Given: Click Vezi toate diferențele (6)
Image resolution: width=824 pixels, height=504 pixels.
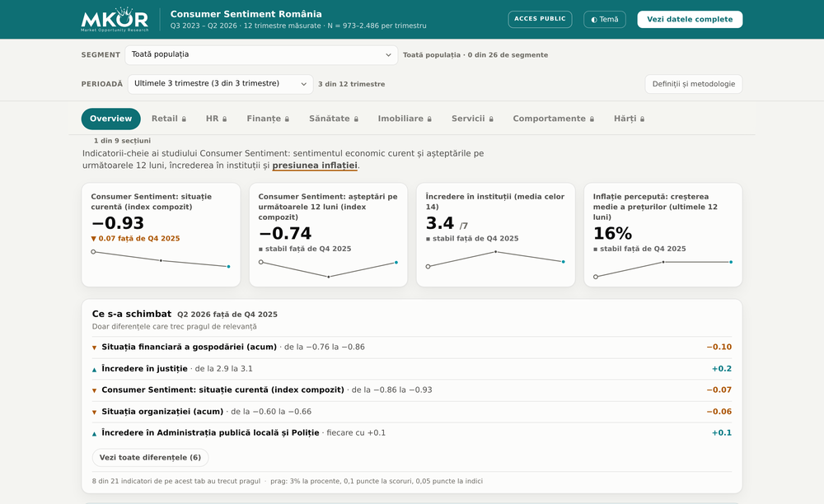Looking at the screenshot, I should [x=150, y=457].
